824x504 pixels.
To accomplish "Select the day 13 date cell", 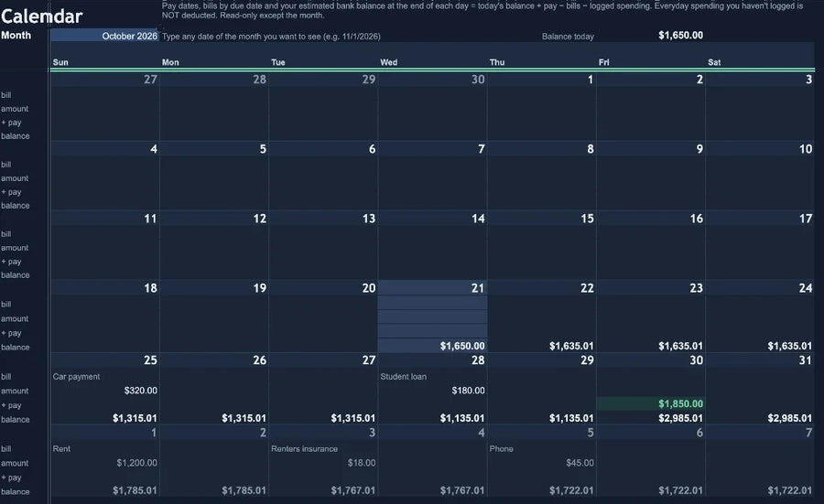I will click(323, 219).
